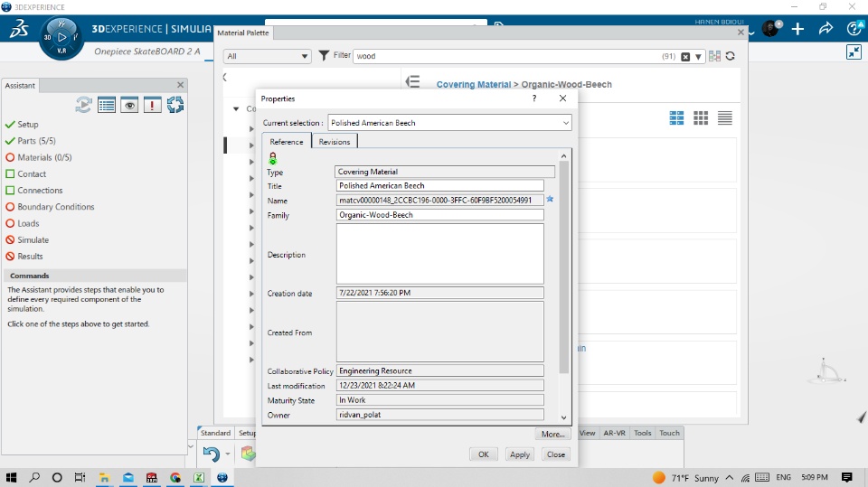Screen dimensions: 868x487
Task: Clear the wood filter text with X icon
Action: [685, 56]
